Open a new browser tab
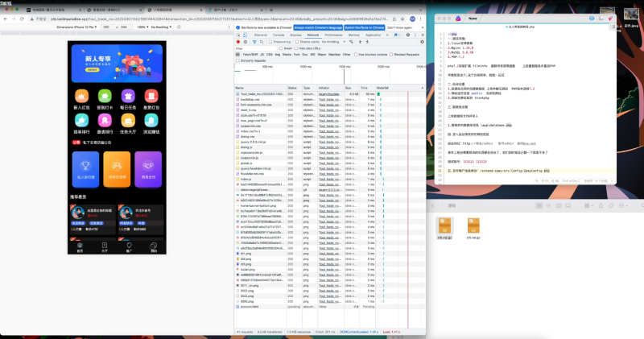 [271, 10]
